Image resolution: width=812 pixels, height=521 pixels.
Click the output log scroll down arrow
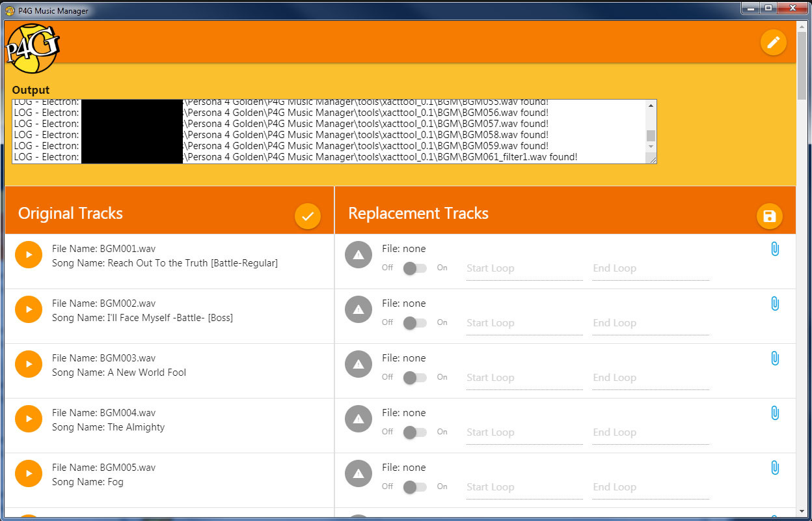651,147
